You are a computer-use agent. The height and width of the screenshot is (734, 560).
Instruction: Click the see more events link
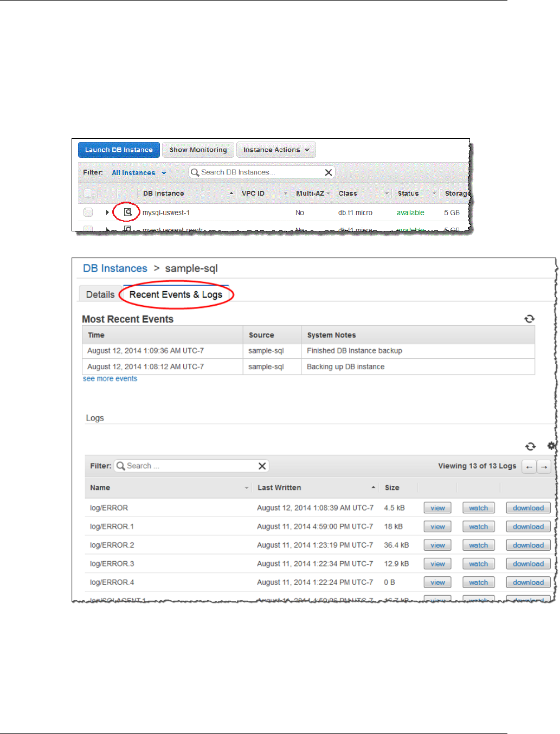coord(110,378)
